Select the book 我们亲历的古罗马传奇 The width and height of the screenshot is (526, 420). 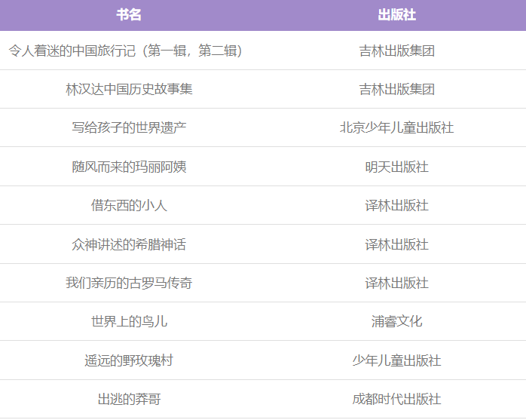(129, 283)
